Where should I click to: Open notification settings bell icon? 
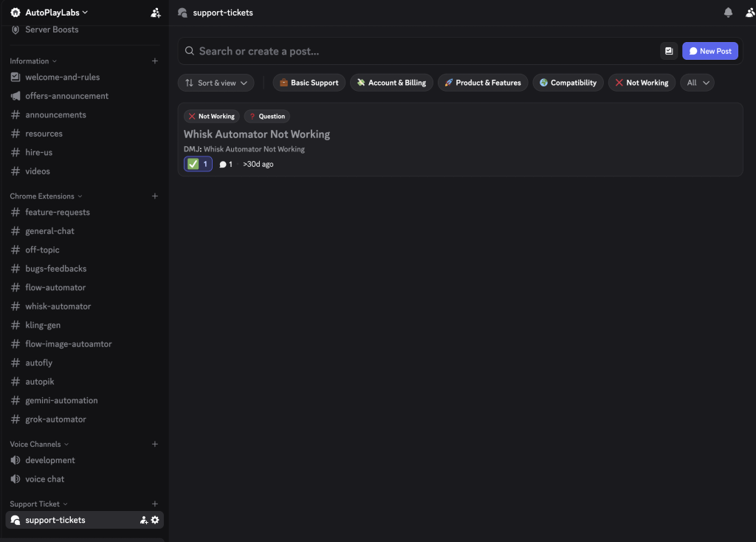(x=728, y=13)
